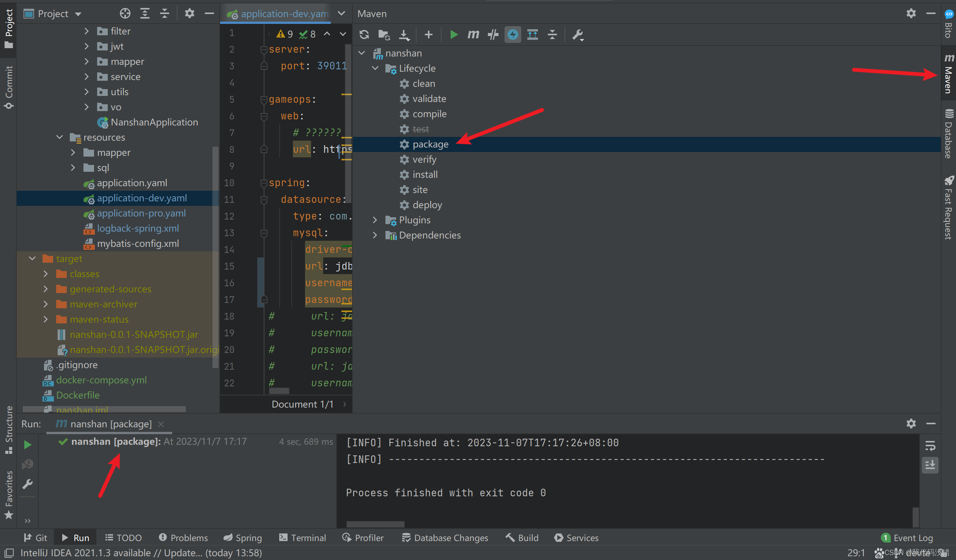
Task: Open Event Log
Action: (907, 538)
